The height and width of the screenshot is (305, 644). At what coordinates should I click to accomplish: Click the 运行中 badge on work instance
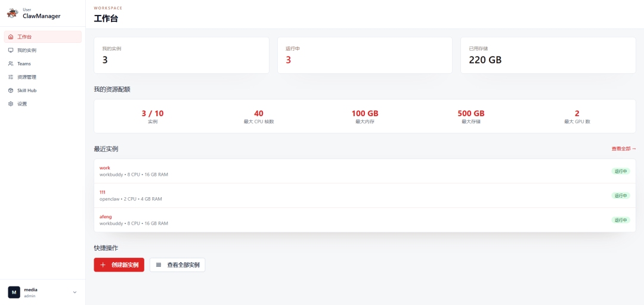click(x=621, y=171)
